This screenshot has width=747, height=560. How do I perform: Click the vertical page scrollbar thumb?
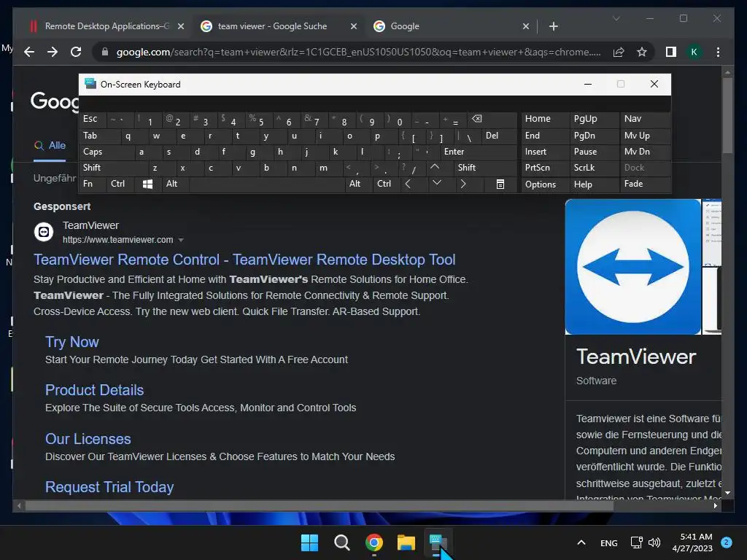[x=727, y=116]
